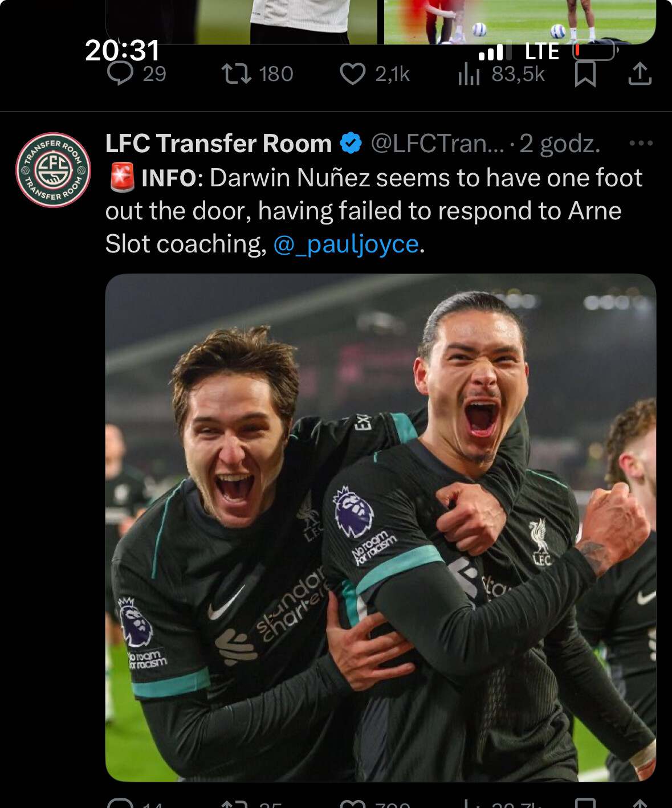The width and height of the screenshot is (672, 808).
Task: Open the @LFCTran... handle
Action: (438, 144)
